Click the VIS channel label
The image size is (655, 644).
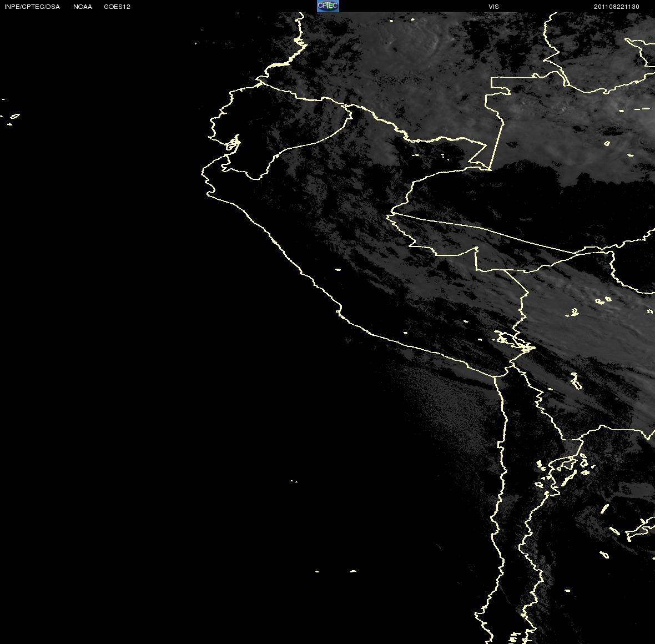coord(494,7)
